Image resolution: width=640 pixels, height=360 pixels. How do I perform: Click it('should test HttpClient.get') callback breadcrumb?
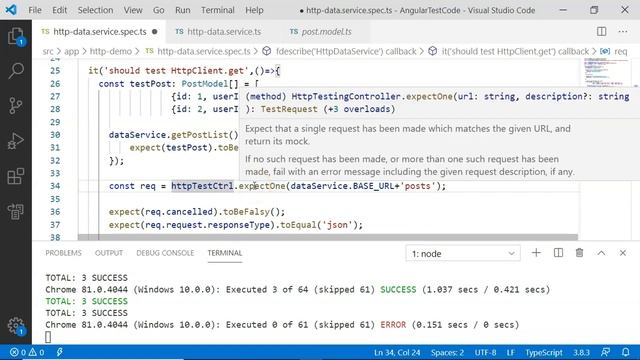509,51
